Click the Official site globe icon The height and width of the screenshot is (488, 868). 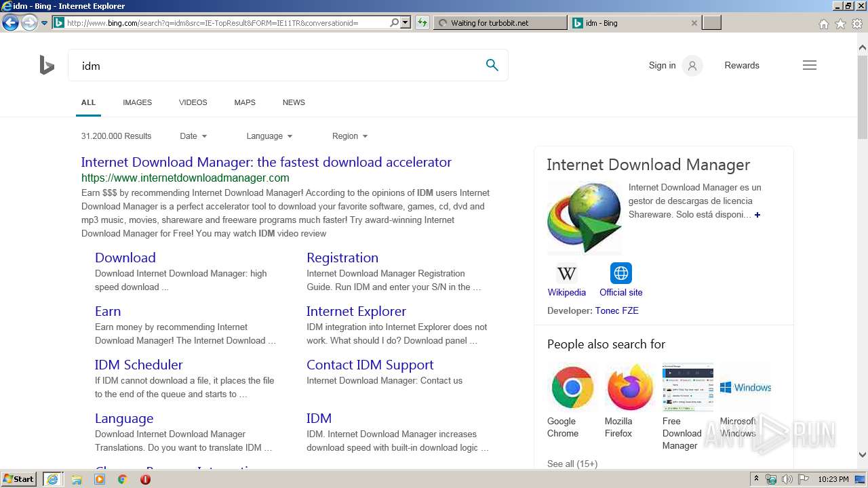tap(620, 273)
